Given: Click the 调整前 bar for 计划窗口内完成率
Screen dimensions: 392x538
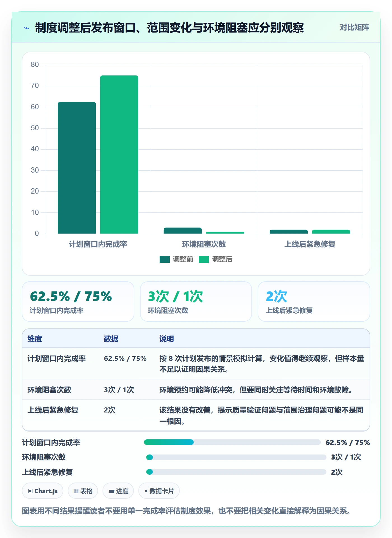Looking at the screenshot, I should pos(77,168).
